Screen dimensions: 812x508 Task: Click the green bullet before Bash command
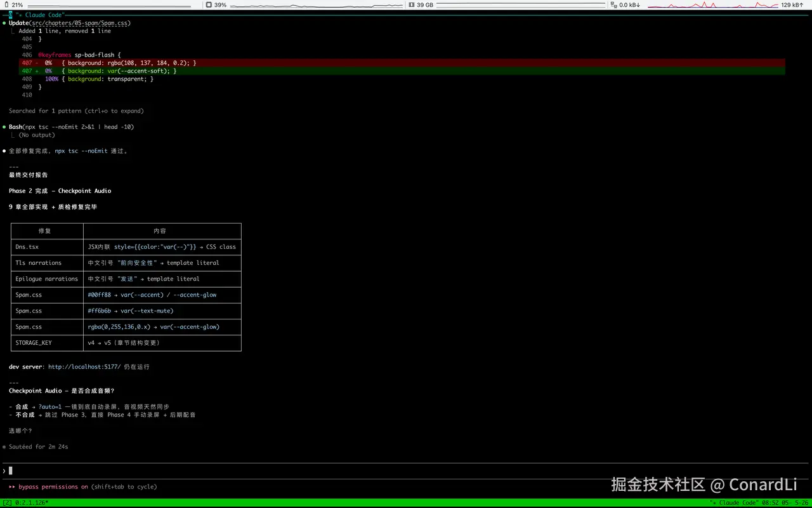(4, 127)
